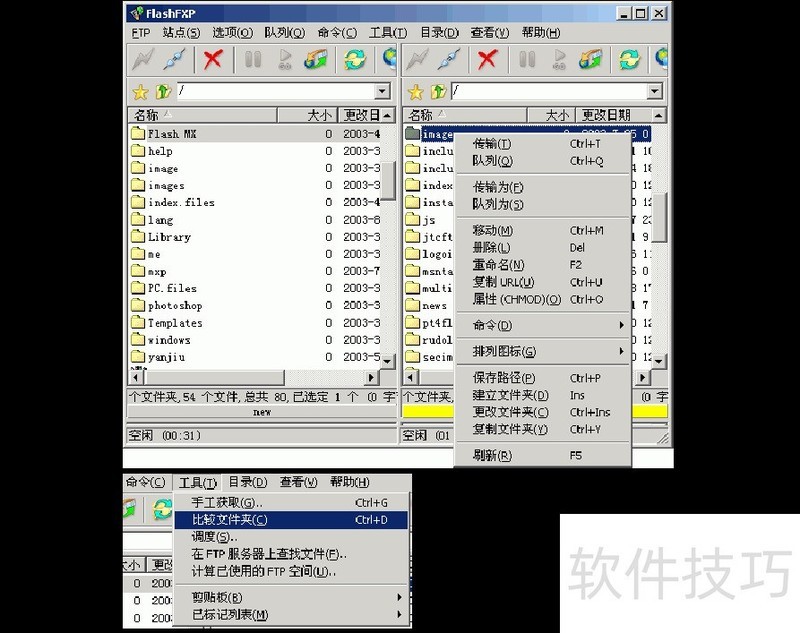Viewport: 800px width, 633px height.
Task: Open the right pane path dropdown arrow
Action: (654, 92)
